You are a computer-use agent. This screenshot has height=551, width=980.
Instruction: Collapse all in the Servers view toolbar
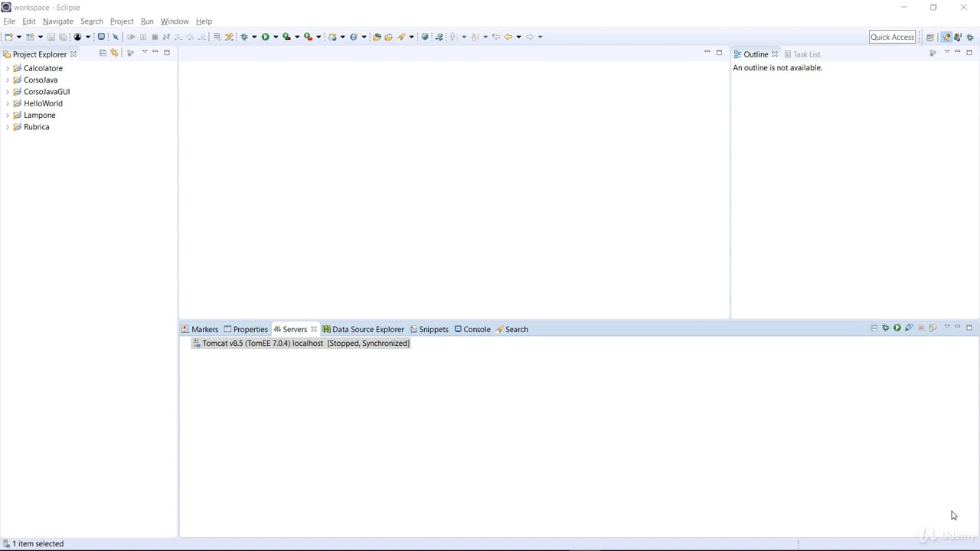pos(874,328)
